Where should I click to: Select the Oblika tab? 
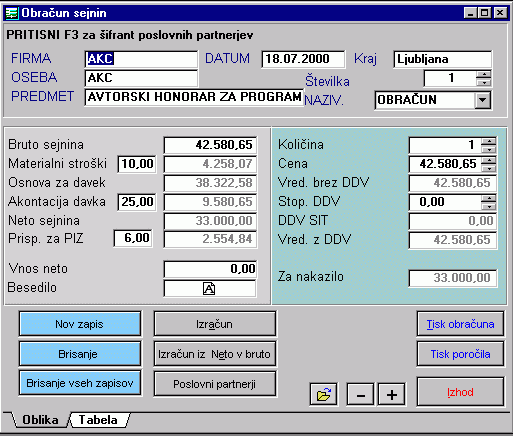coord(40,420)
